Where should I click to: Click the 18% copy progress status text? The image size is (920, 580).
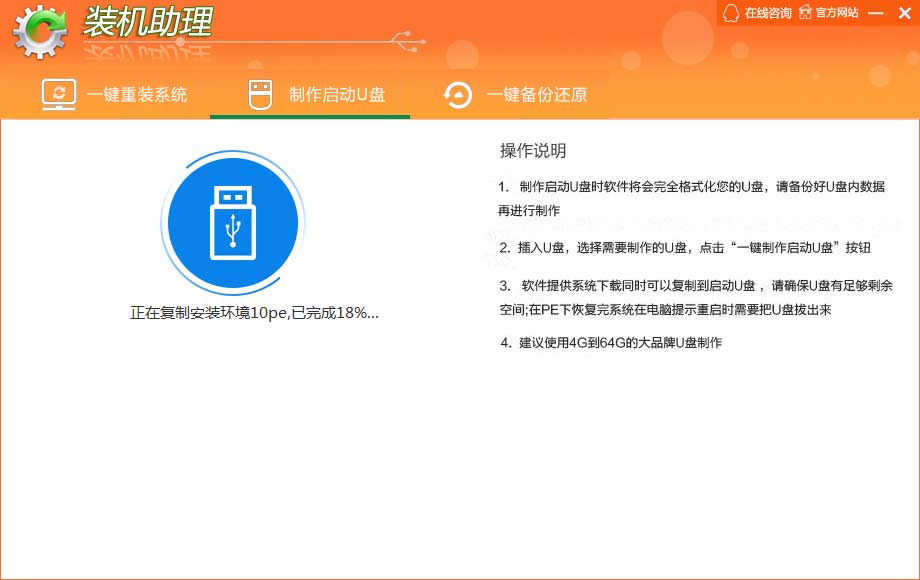pyautogui.click(x=254, y=313)
